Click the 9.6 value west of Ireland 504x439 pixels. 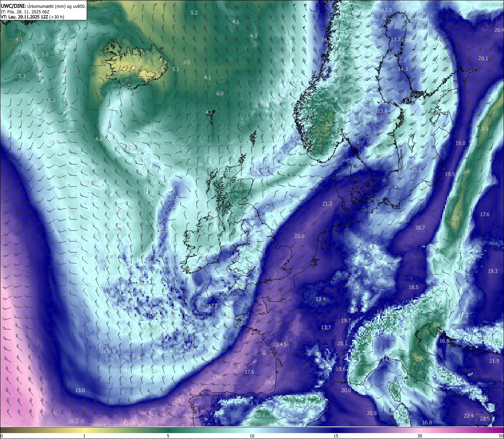tap(89, 255)
